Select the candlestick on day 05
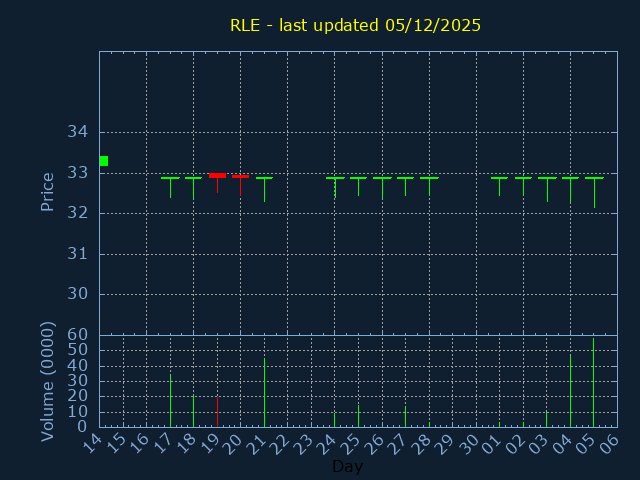640x480 pixels. [x=594, y=180]
